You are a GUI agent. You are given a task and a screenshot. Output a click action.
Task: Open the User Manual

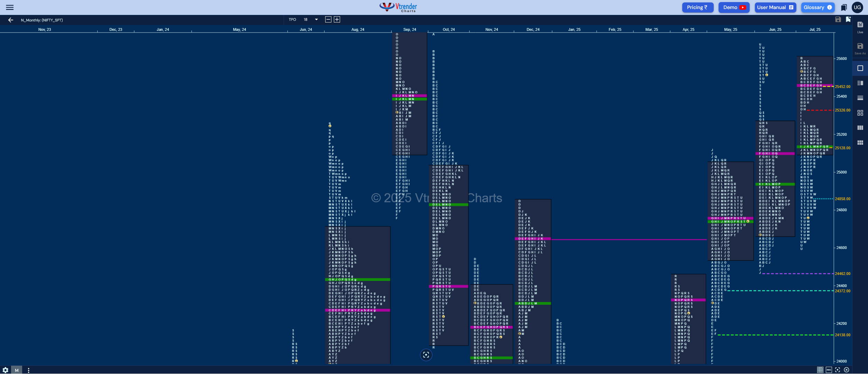[775, 7]
